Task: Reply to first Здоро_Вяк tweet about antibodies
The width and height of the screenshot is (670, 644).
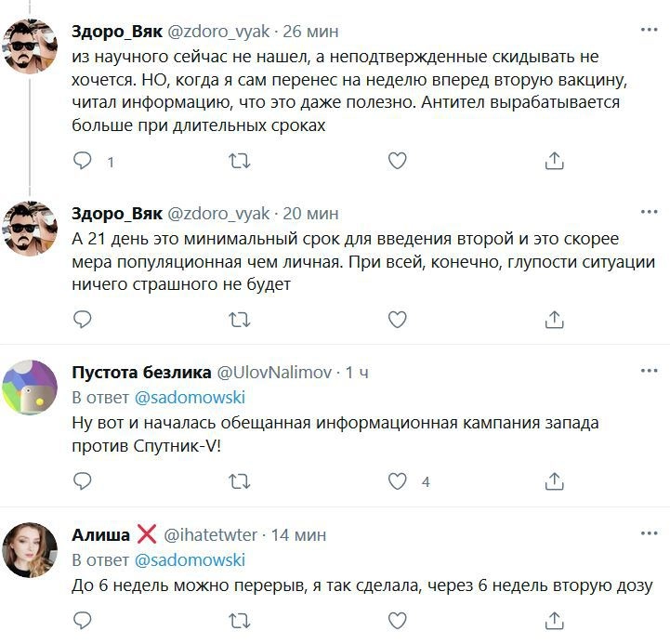Action: [83, 161]
